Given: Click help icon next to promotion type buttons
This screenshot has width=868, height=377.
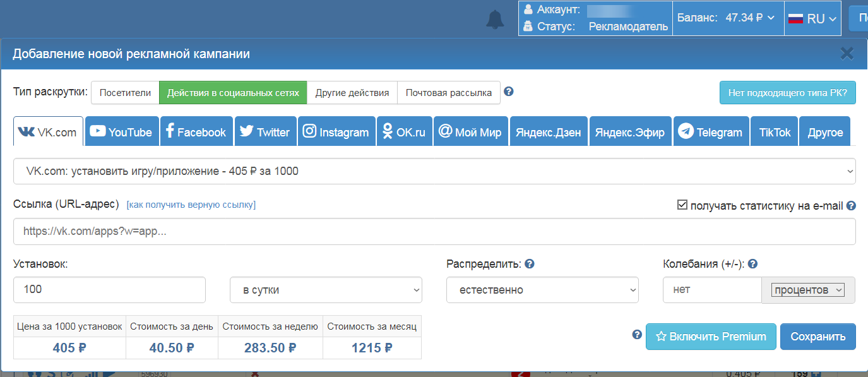Looking at the screenshot, I should tap(509, 92).
